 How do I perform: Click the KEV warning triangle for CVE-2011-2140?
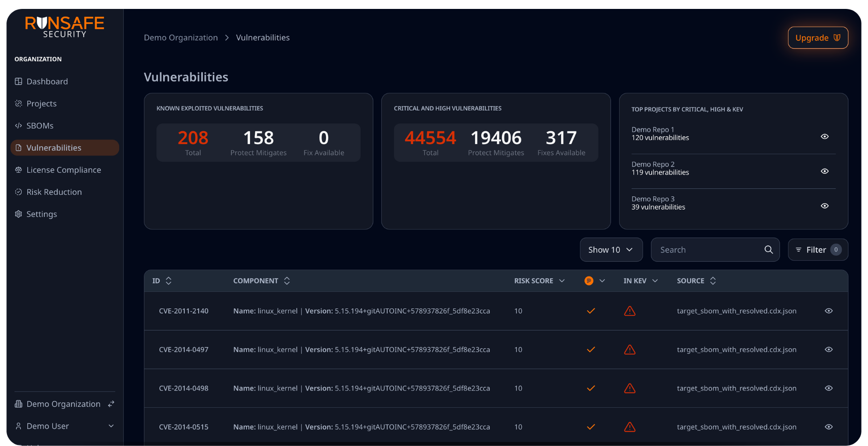tap(630, 311)
